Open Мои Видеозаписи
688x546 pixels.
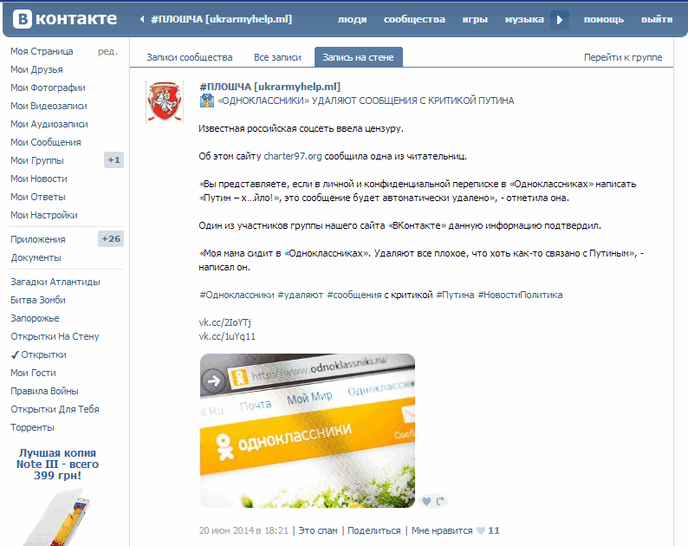49,106
